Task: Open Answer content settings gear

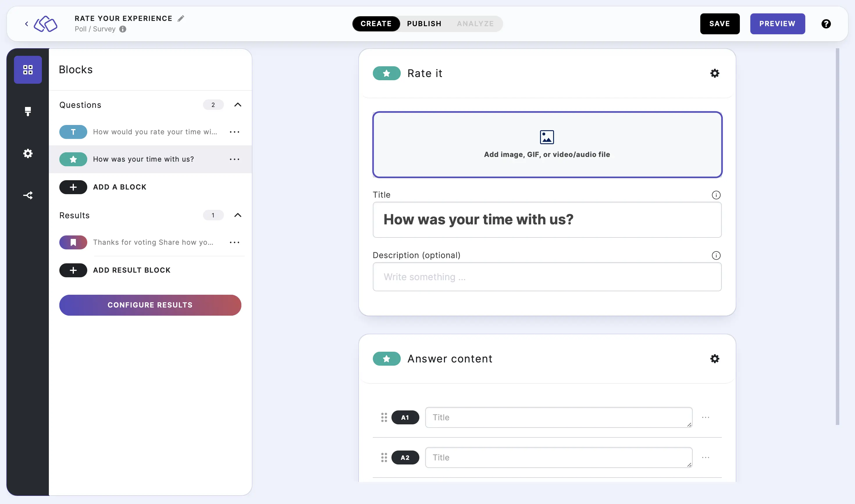Action: point(715,359)
